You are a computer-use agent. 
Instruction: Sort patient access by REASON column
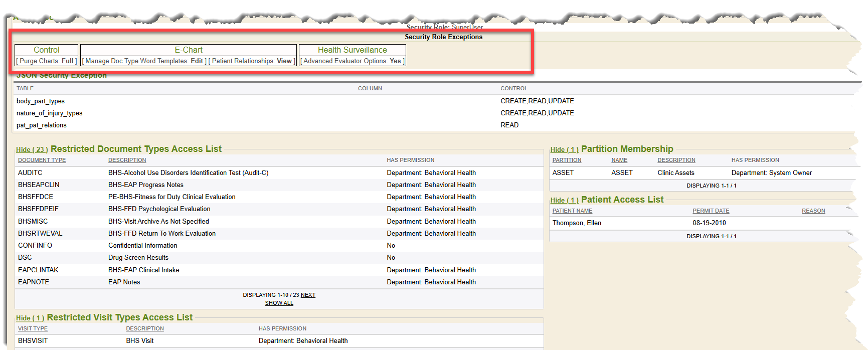813,211
